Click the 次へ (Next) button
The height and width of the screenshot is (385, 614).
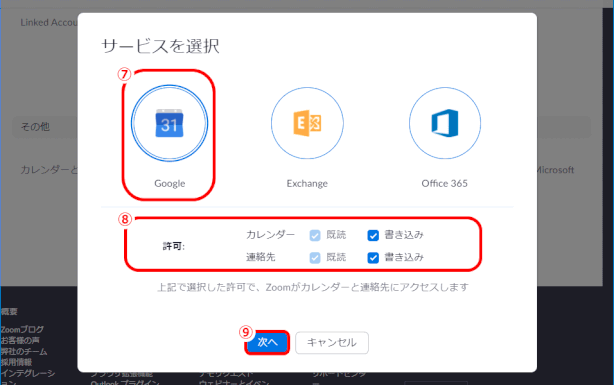tap(267, 342)
